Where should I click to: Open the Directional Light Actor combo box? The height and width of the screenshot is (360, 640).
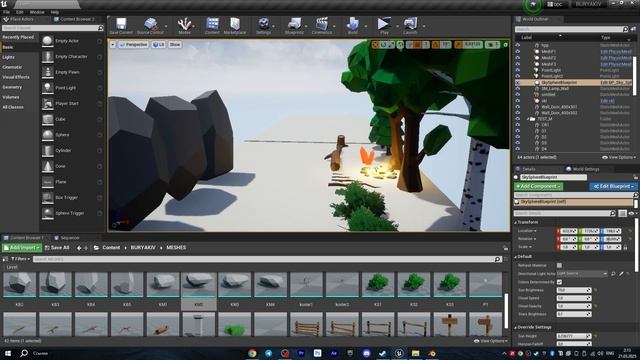pyautogui.click(x=582, y=273)
